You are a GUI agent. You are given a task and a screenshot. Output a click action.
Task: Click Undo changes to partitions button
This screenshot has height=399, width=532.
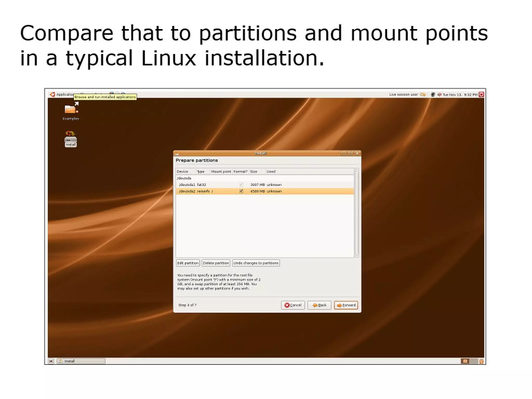pos(256,263)
